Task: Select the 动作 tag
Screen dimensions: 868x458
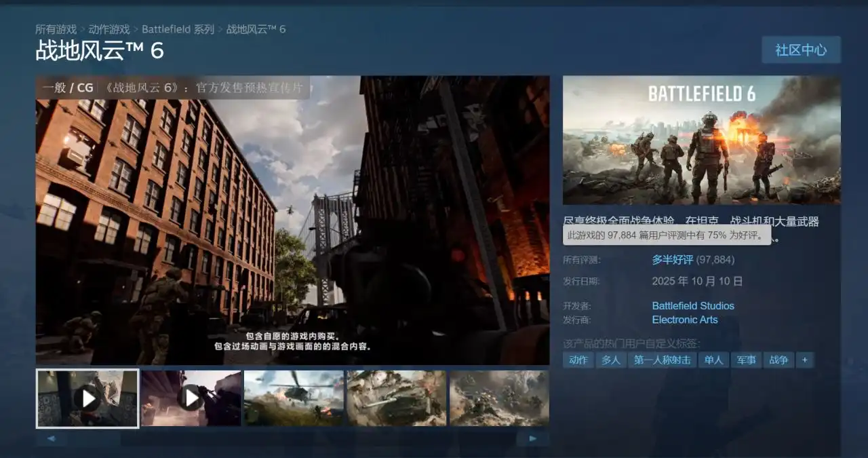Action: coord(578,360)
